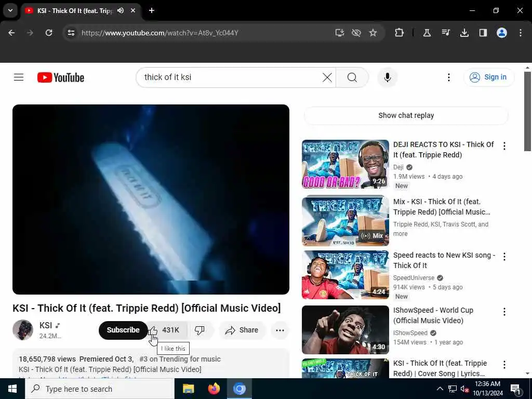Show chat replay
This screenshot has width=532, height=399.
(x=406, y=115)
